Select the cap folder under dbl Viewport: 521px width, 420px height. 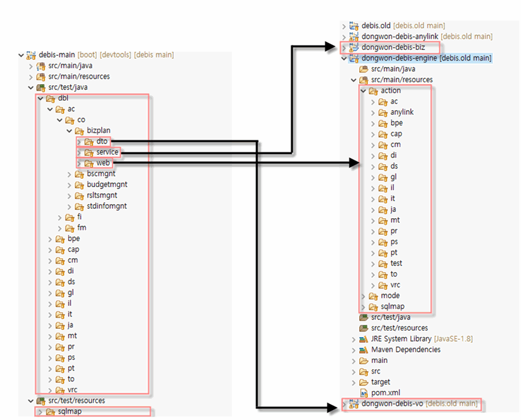click(x=74, y=249)
